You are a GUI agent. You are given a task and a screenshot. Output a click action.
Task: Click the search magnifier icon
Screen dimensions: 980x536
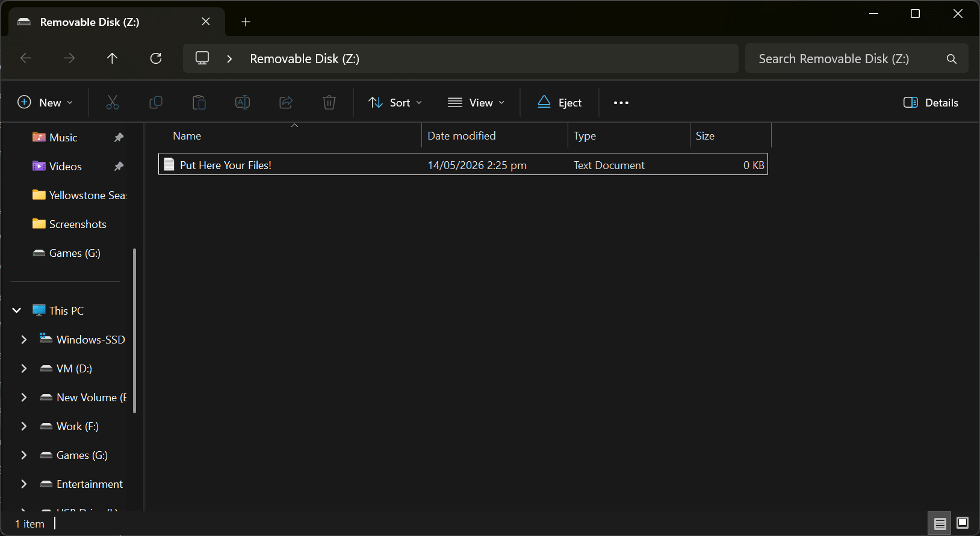coord(951,59)
